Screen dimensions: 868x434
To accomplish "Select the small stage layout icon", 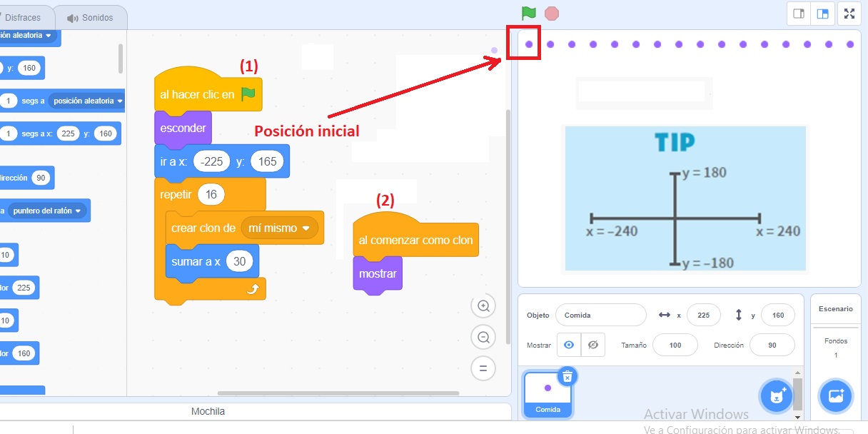I will [799, 13].
